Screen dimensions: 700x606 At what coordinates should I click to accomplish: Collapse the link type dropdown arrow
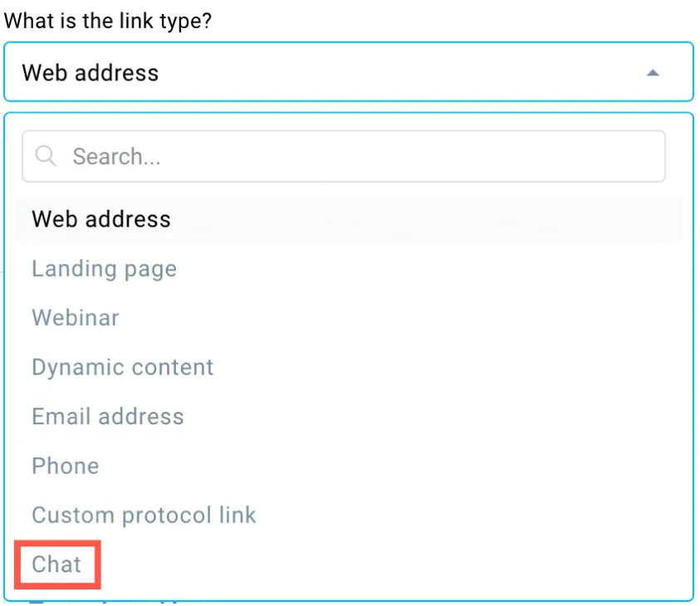coord(653,73)
